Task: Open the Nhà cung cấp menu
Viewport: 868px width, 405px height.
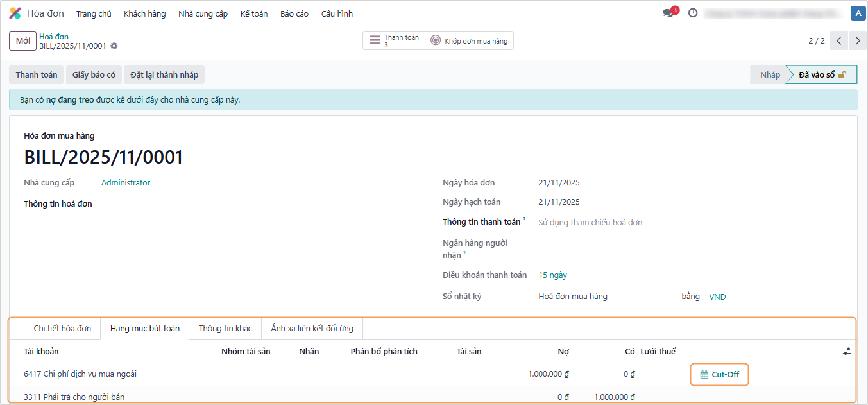Action: [x=203, y=13]
